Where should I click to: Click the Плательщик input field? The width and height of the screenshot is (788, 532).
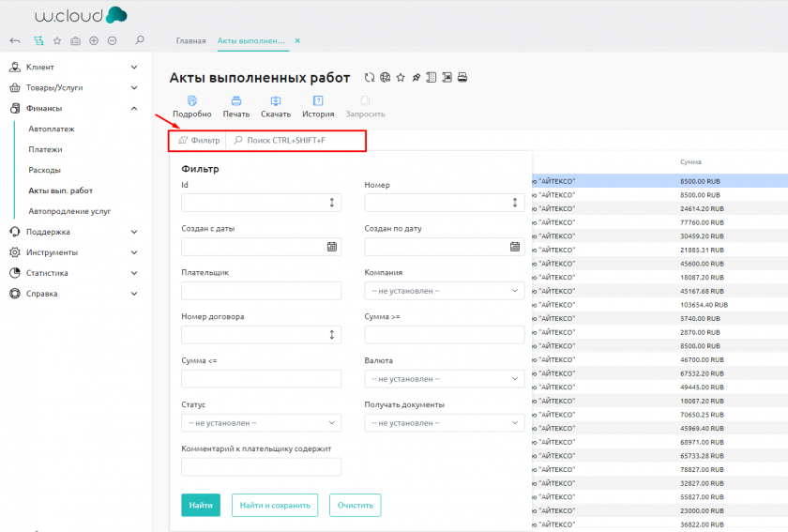(x=261, y=291)
